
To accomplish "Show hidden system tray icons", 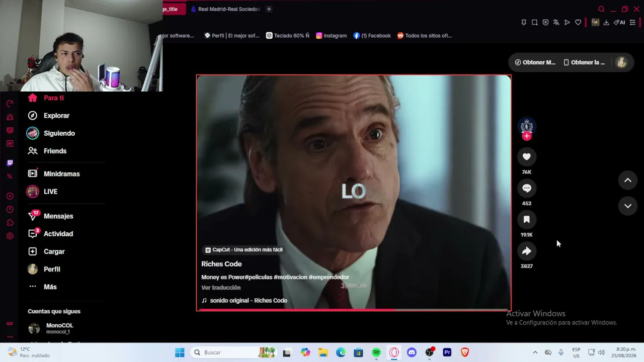I will pos(535,352).
